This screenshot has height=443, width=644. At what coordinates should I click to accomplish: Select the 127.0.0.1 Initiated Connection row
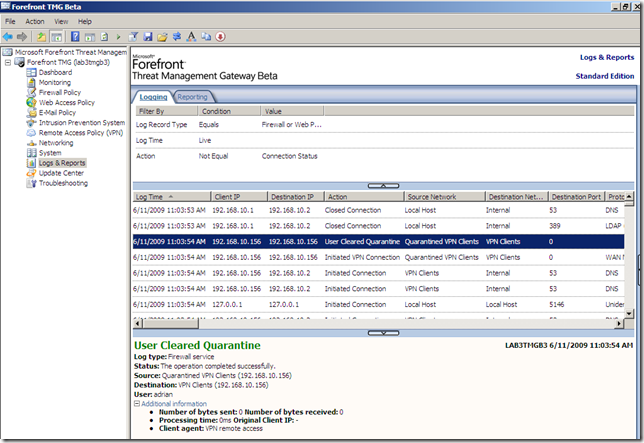(x=378, y=305)
